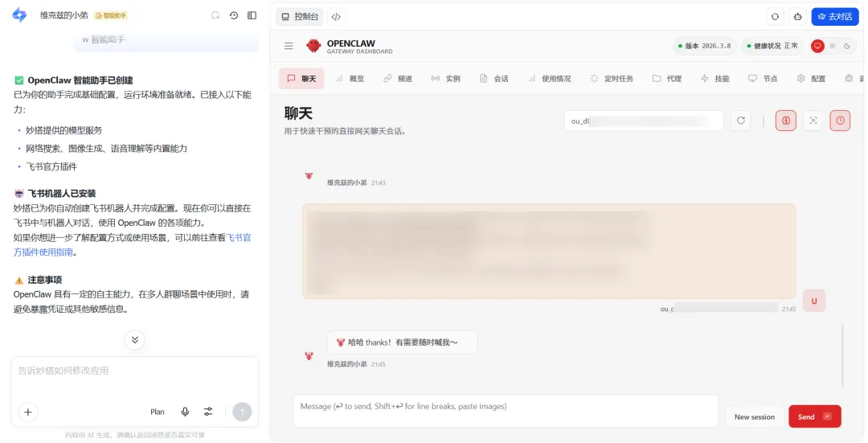
Task: Click the '哈哈 thanks' reply bubble
Action: coord(403,343)
